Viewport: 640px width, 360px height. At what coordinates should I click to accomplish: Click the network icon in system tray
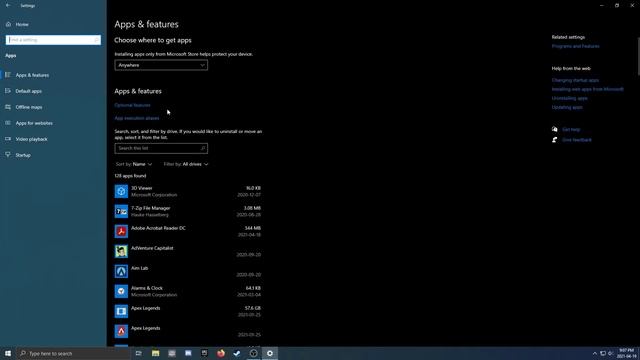pos(603,353)
